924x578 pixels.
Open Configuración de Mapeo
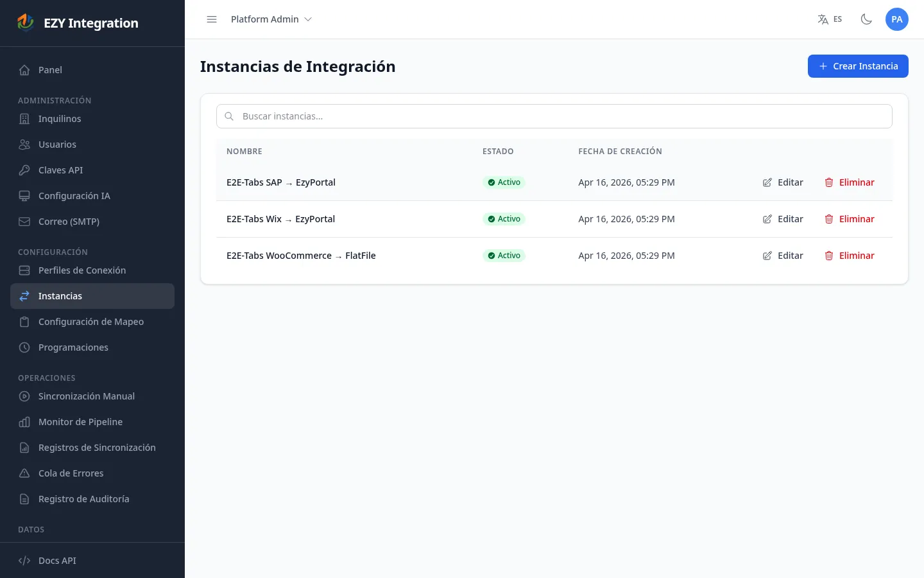92,322
